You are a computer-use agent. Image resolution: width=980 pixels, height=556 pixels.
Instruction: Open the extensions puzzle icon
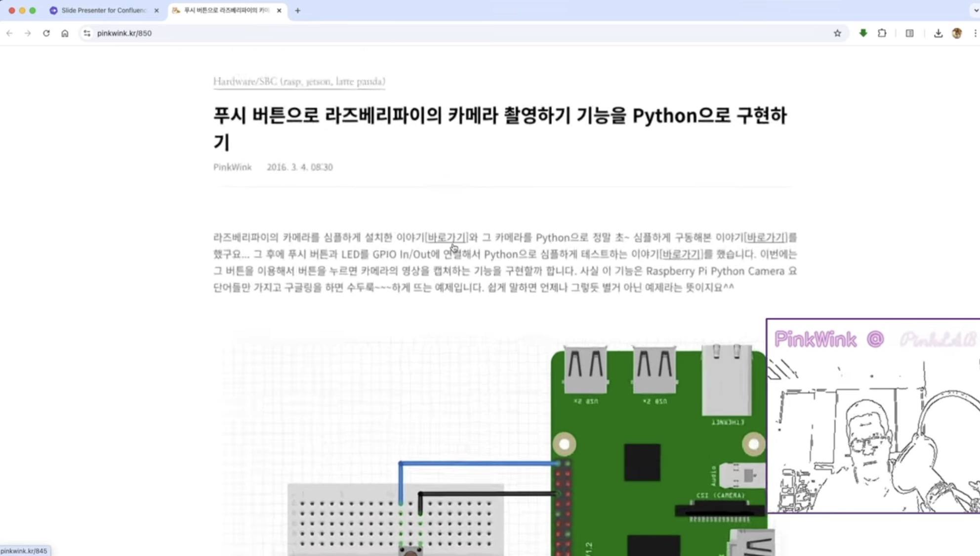[x=882, y=33]
